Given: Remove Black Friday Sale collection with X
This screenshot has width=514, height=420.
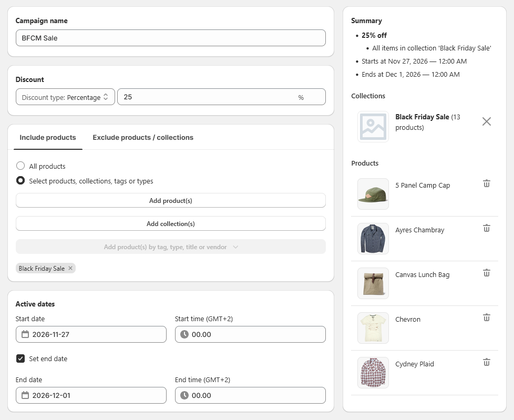Looking at the screenshot, I should 487,121.
